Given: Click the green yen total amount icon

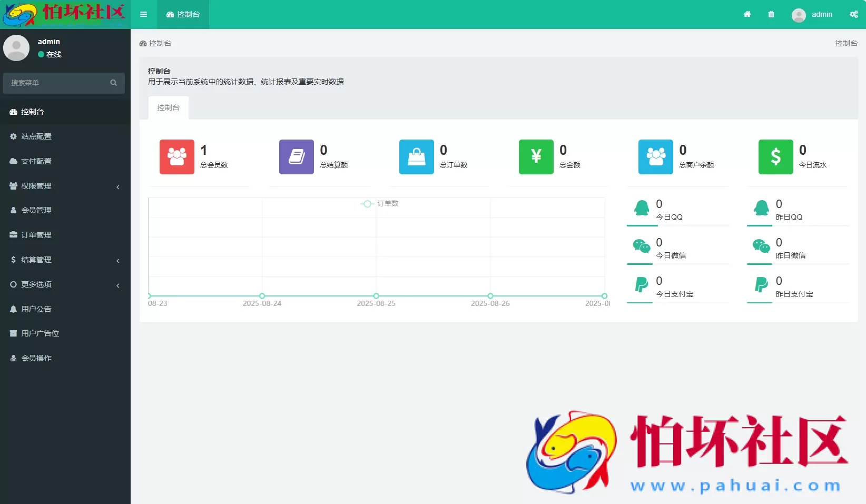Looking at the screenshot, I should point(536,156).
